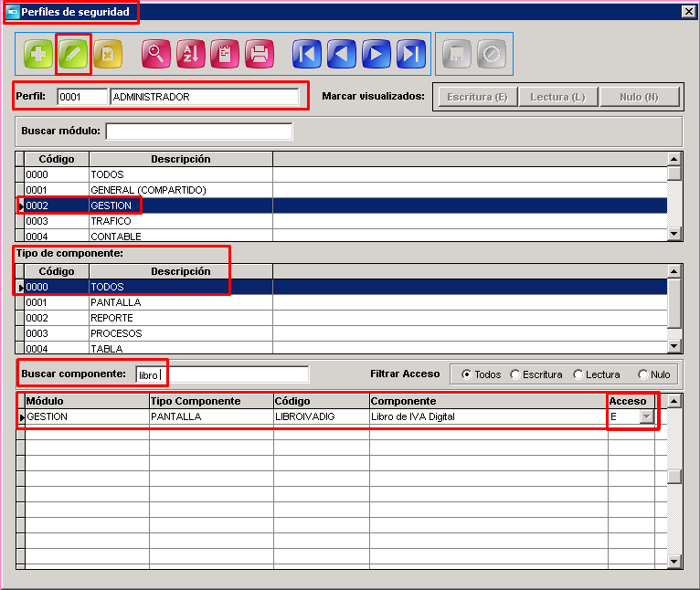The height and width of the screenshot is (590, 700).
Task: Go to next record arrow
Action: point(377,54)
